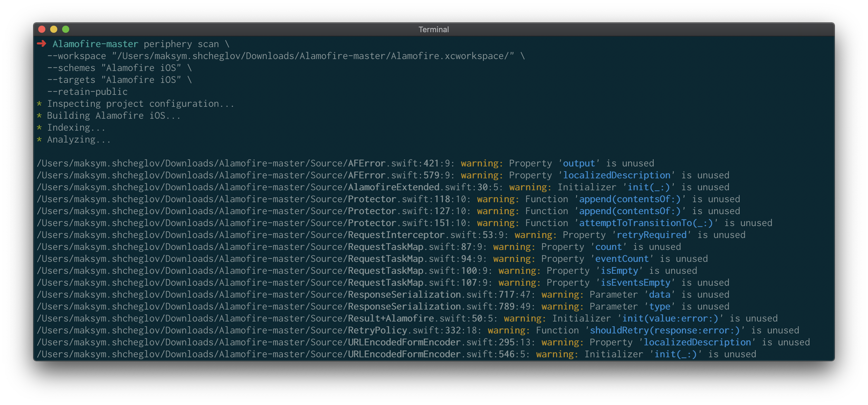Click 'count' property in RequestTaskMap warning

[608, 247]
